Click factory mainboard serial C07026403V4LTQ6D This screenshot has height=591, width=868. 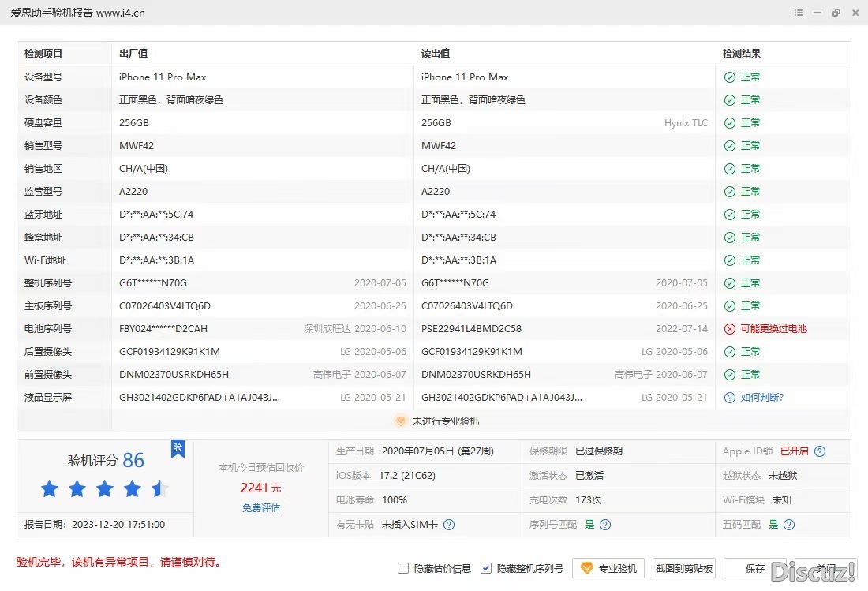pyautogui.click(x=165, y=306)
